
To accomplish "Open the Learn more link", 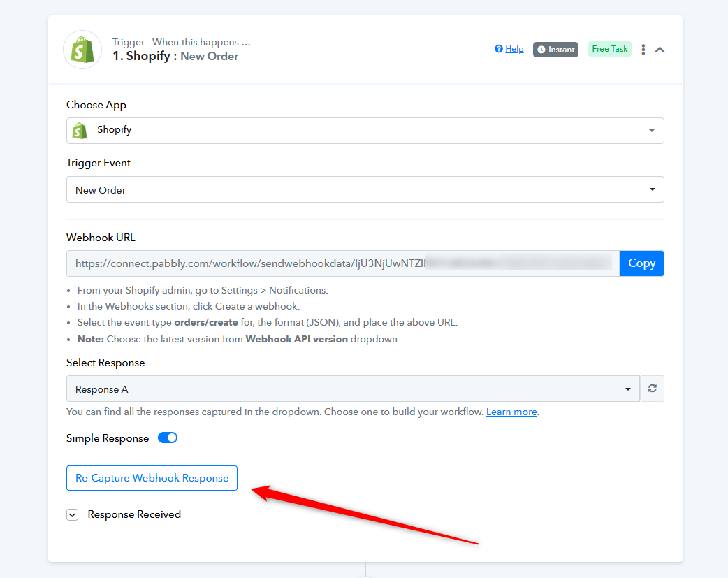I will pyautogui.click(x=511, y=412).
